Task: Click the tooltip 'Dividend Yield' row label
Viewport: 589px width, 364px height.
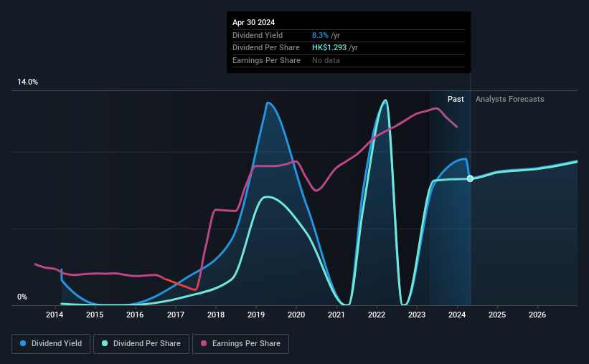Action: (258, 35)
